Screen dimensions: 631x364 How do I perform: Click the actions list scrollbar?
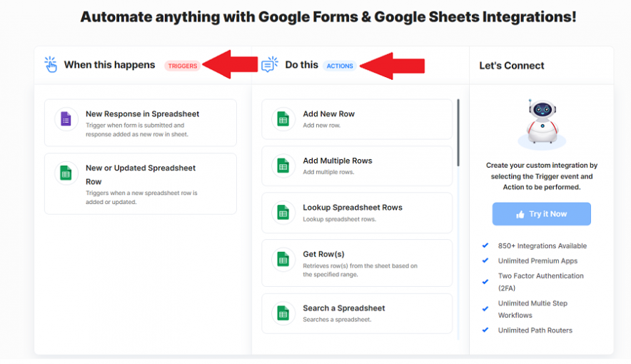[x=458, y=132]
